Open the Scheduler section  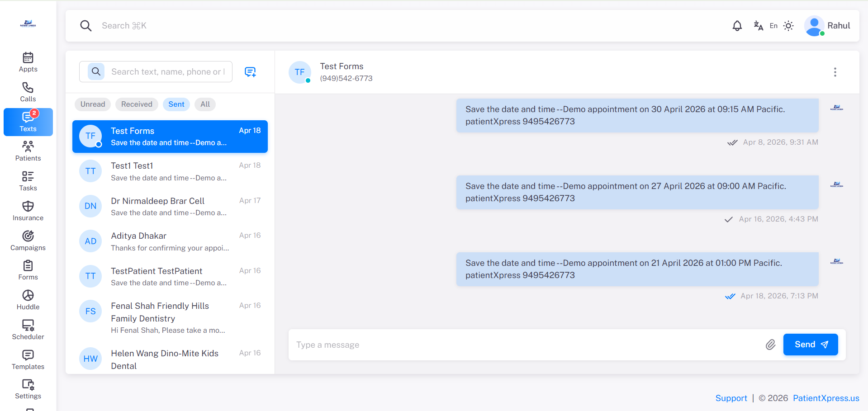coord(28,329)
